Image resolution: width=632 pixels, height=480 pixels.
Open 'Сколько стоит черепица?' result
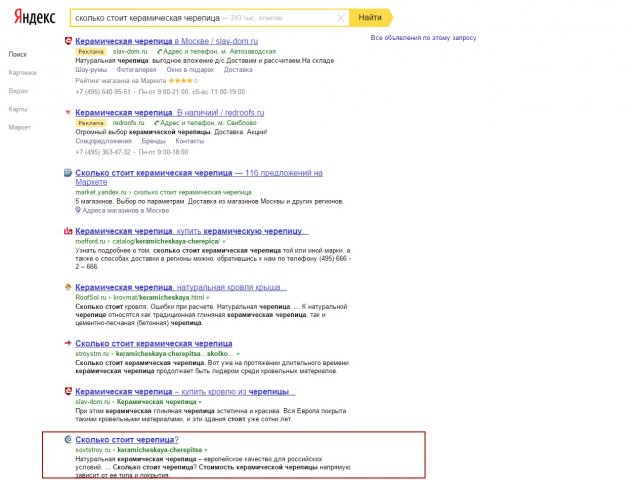coord(127,440)
